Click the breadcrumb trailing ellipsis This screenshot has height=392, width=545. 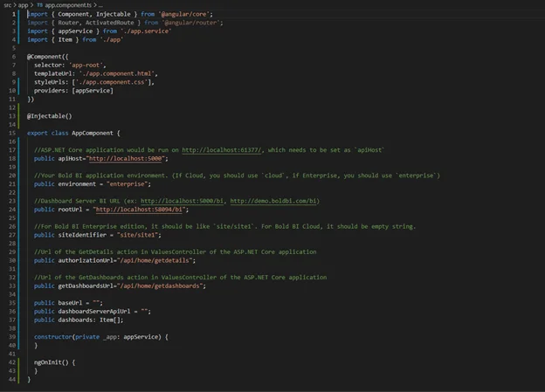click(100, 4)
